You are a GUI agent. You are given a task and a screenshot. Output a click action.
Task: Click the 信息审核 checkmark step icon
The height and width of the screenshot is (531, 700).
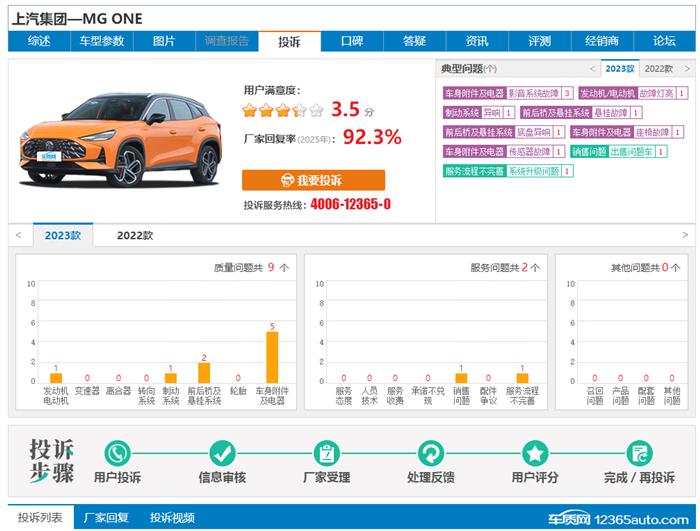pos(222,453)
